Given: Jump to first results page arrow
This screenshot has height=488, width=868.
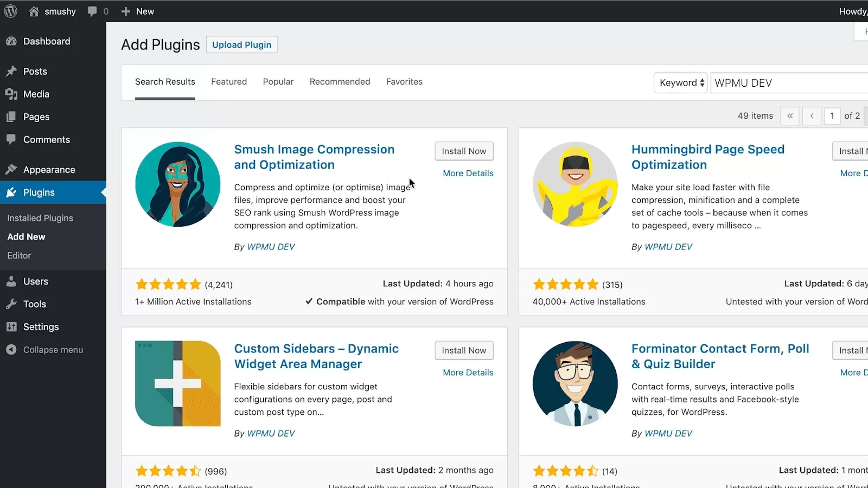Looking at the screenshot, I should 789,116.
